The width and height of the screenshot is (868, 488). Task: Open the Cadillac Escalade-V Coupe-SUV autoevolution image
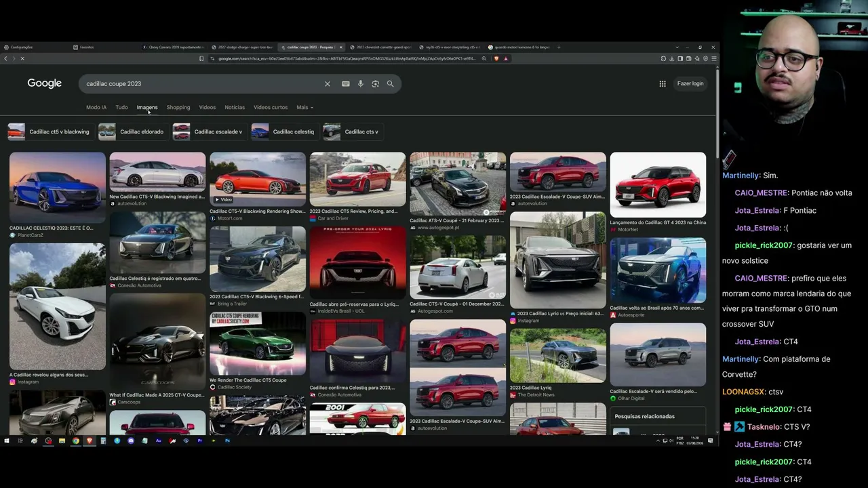[558, 172]
